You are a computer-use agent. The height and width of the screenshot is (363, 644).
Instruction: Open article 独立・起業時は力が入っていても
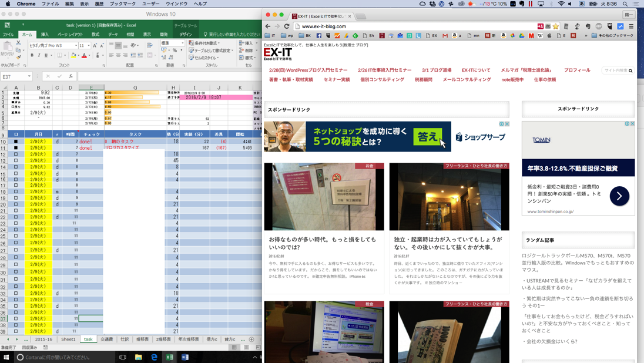(448, 243)
